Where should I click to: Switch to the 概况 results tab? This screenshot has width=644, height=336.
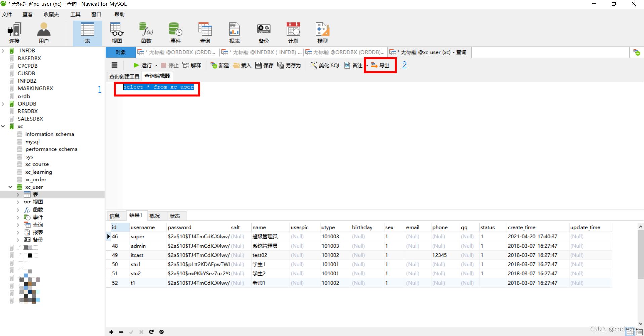tap(155, 216)
